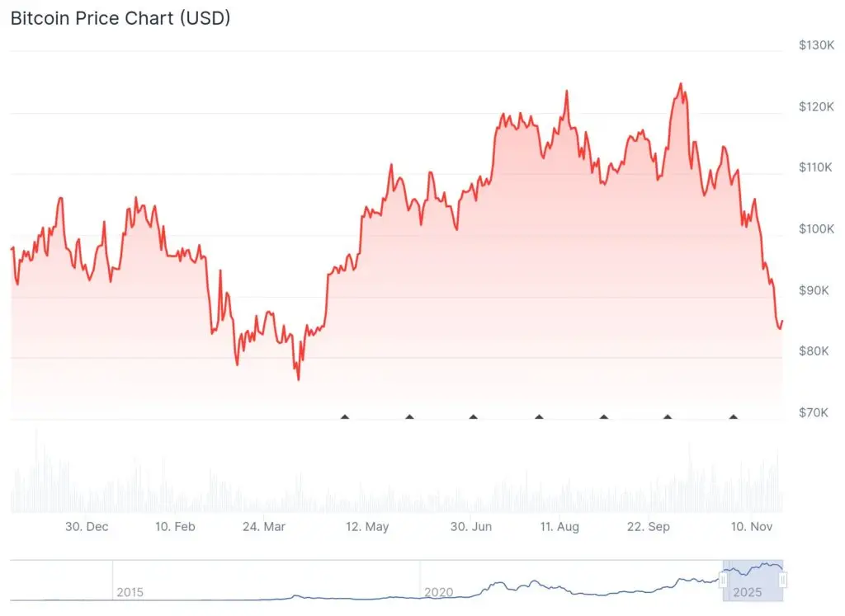The height and width of the screenshot is (616, 845).
Task: Click the rightmost diamond event marker
Action: tap(733, 416)
